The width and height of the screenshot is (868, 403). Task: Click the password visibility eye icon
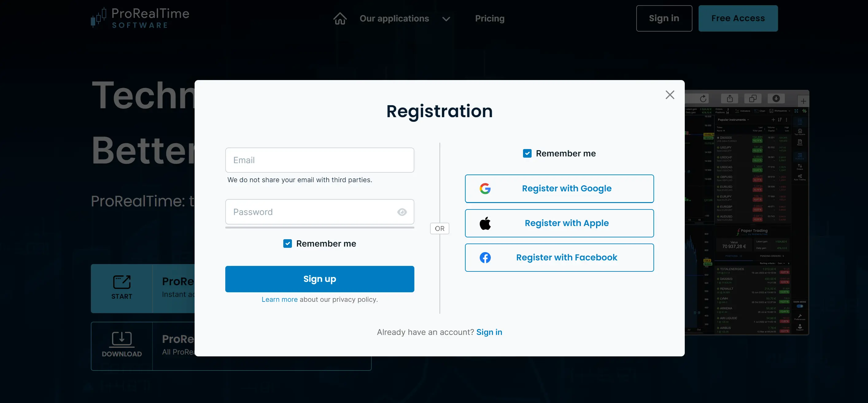click(402, 212)
